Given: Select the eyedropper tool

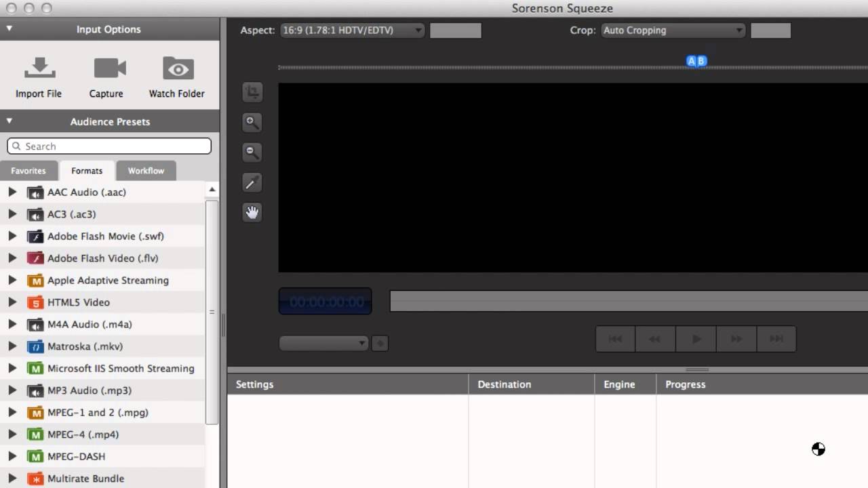Looking at the screenshot, I should click(252, 182).
